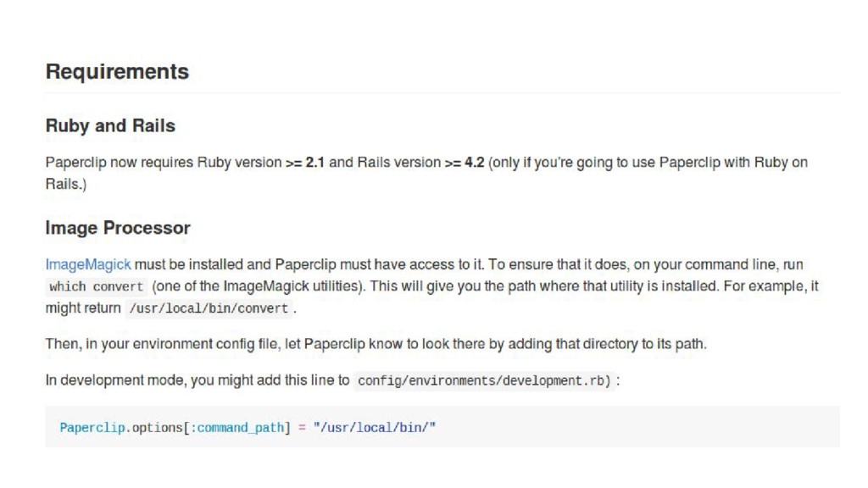Click the :command_path symbol in code
This screenshot has height=488, width=868.
(x=237, y=428)
